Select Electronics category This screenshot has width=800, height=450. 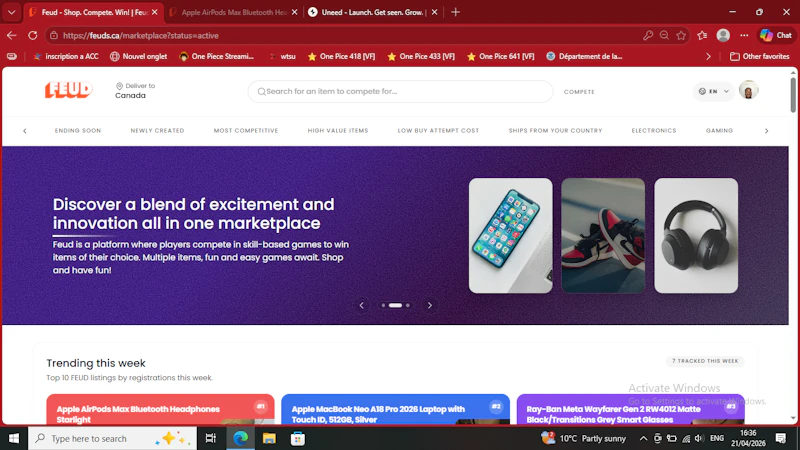[654, 131]
